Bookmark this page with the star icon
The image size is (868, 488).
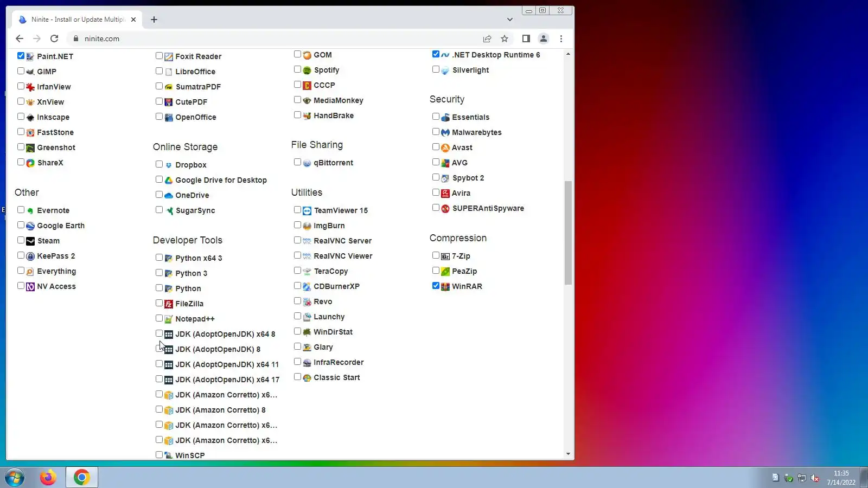coord(505,38)
